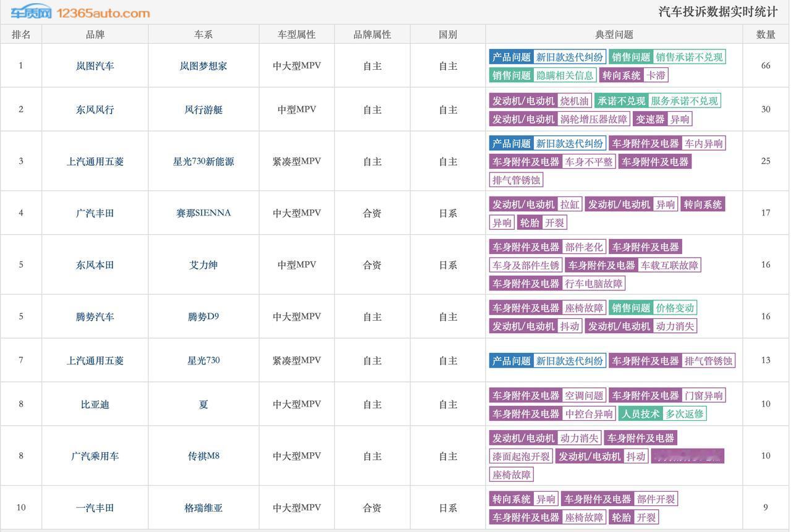Open the 东风风行 brand link

(x=95, y=109)
